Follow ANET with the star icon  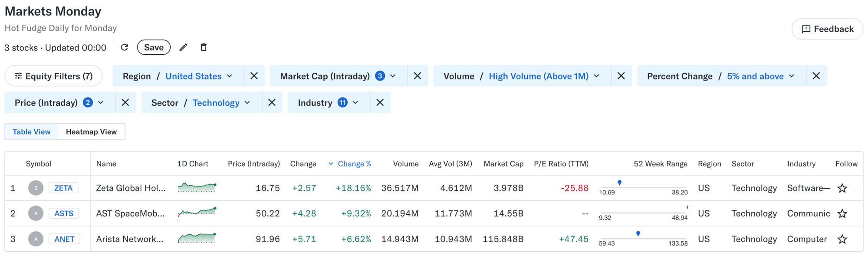click(842, 239)
